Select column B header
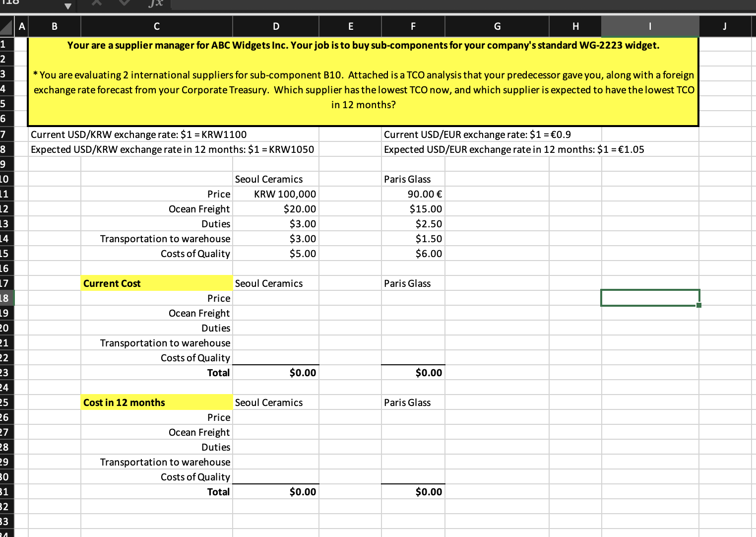 pos(55,26)
